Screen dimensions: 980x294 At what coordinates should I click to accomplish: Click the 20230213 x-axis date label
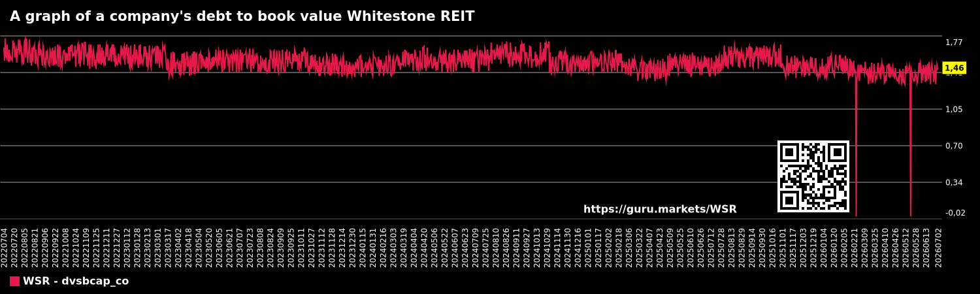click(148, 247)
